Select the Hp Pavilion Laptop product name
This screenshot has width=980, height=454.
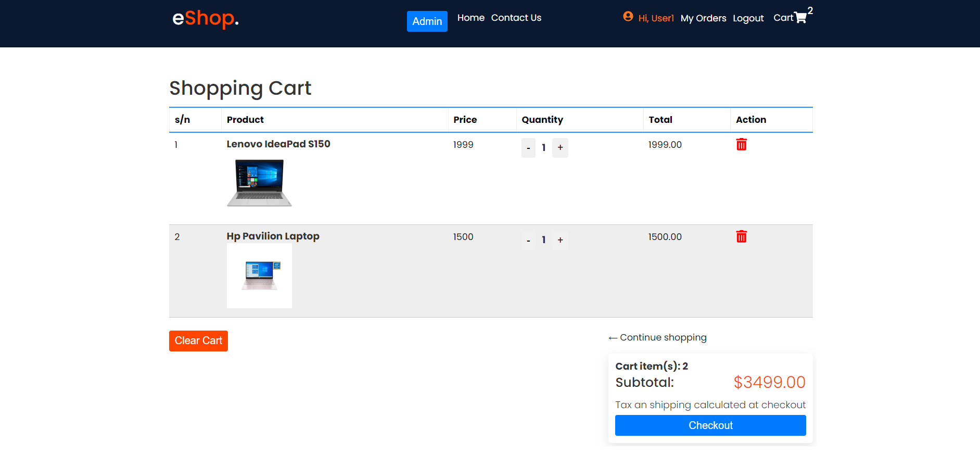pos(273,236)
